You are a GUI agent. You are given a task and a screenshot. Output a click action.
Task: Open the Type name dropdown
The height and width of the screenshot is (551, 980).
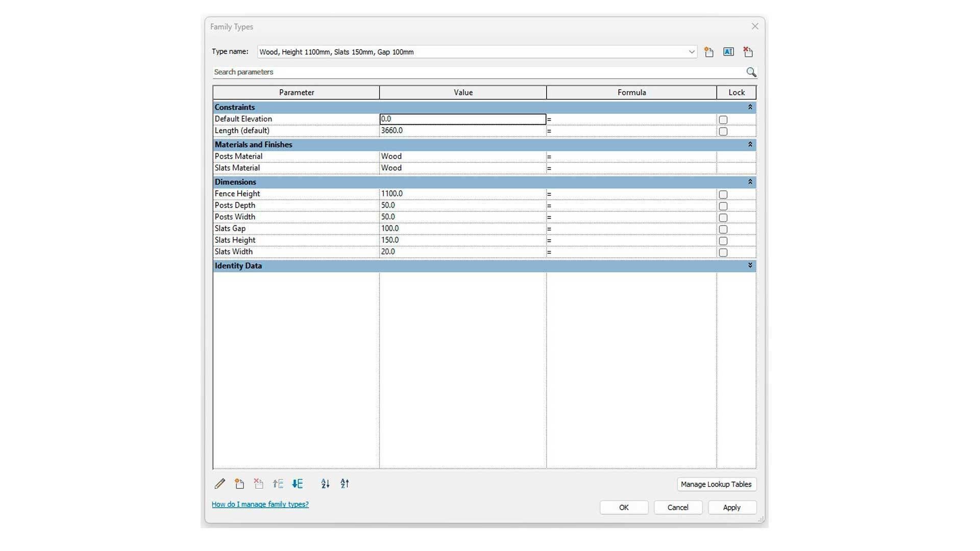(x=692, y=52)
